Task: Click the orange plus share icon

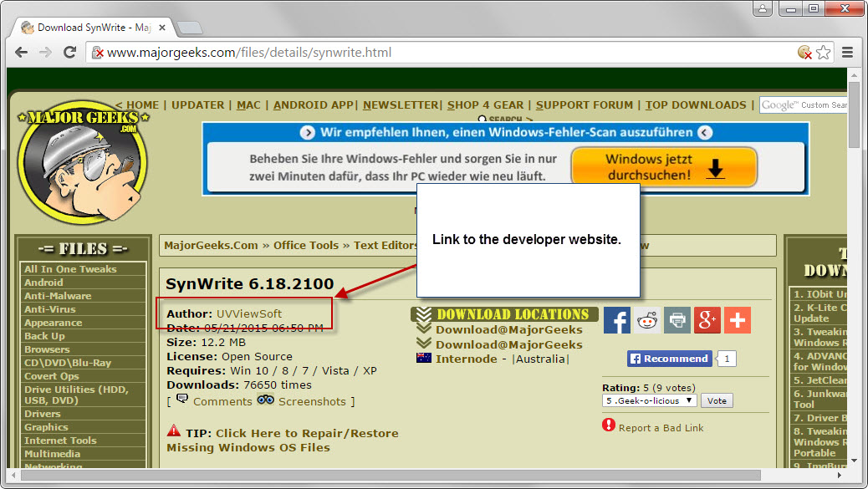Action: pos(738,319)
